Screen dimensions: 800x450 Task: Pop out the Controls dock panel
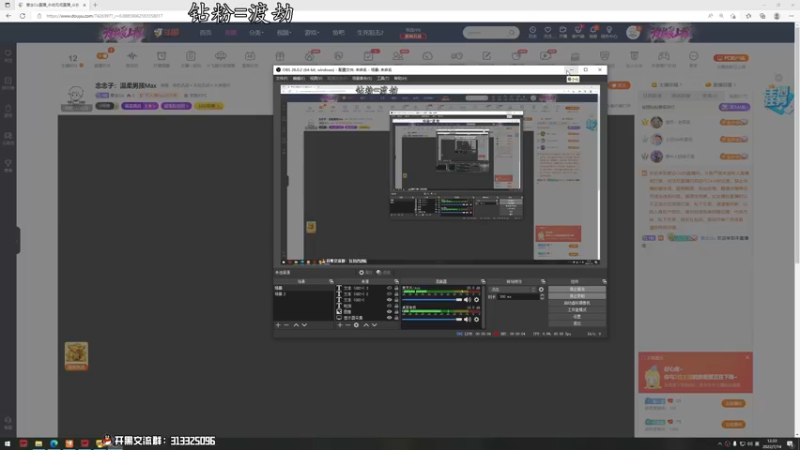pos(604,282)
